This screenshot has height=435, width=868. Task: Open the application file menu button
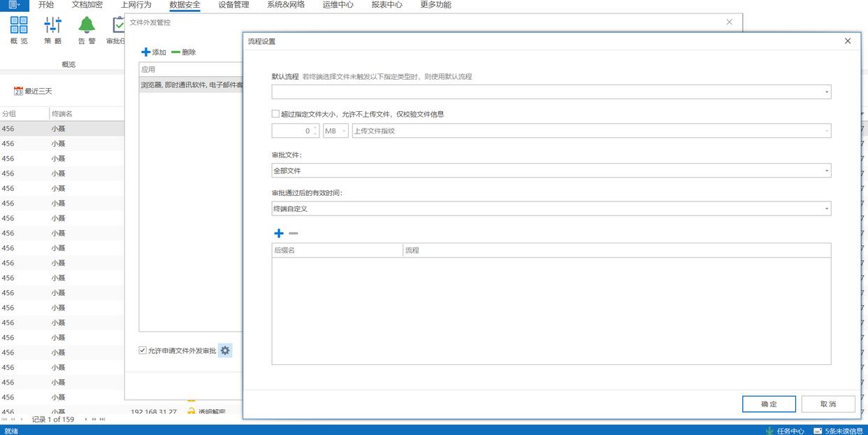(x=15, y=5)
